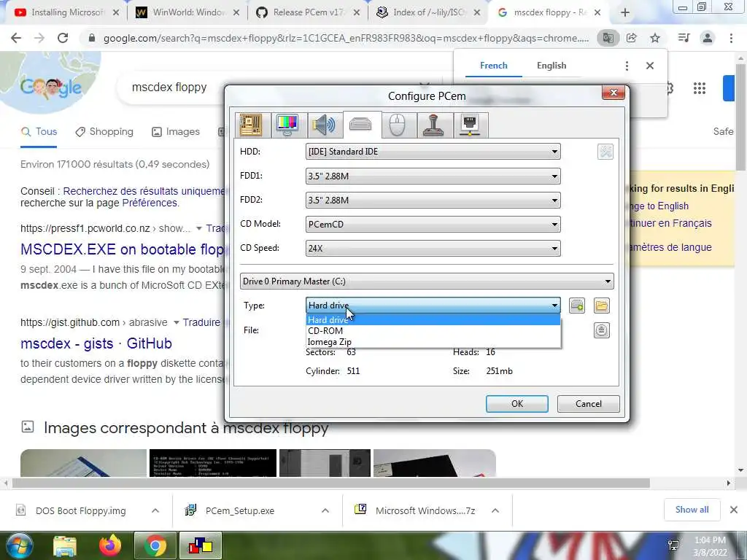Expand the HDD Standard IDE dropdown

[x=433, y=152]
